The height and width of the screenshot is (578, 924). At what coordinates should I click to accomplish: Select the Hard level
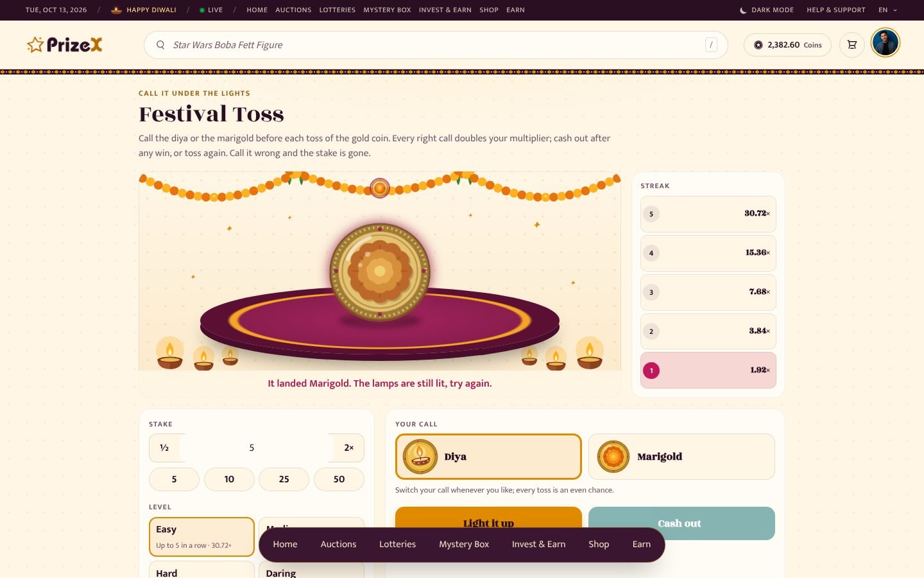point(201,570)
